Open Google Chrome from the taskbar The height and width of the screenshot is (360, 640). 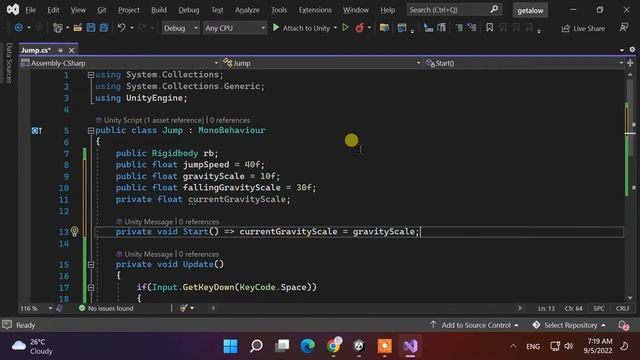[333, 346]
